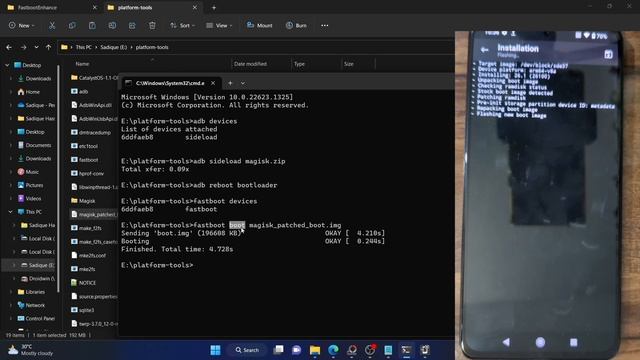The width and height of the screenshot is (640, 360).
Task: Close the FastbootEnhance tab
Action: (x=95, y=7)
